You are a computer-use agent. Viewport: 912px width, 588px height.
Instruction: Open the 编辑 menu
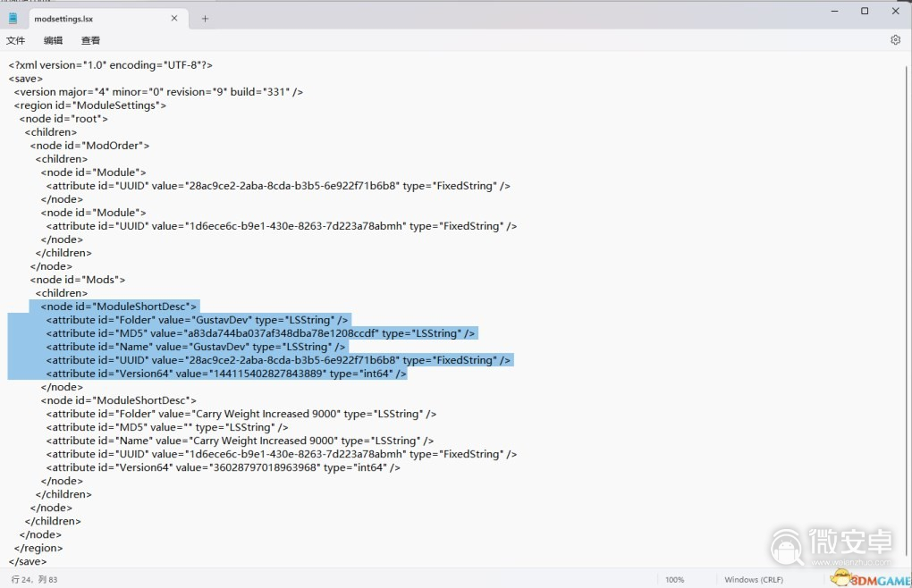coord(54,40)
